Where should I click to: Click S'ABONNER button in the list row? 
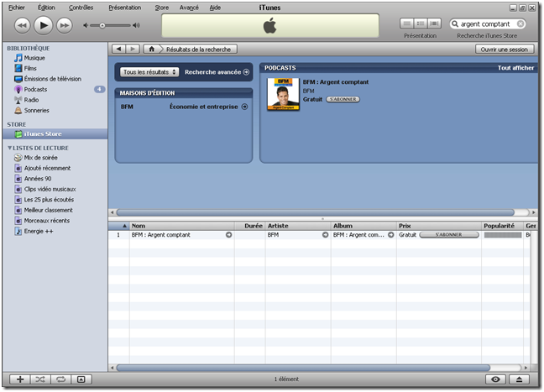pos(449,235)
